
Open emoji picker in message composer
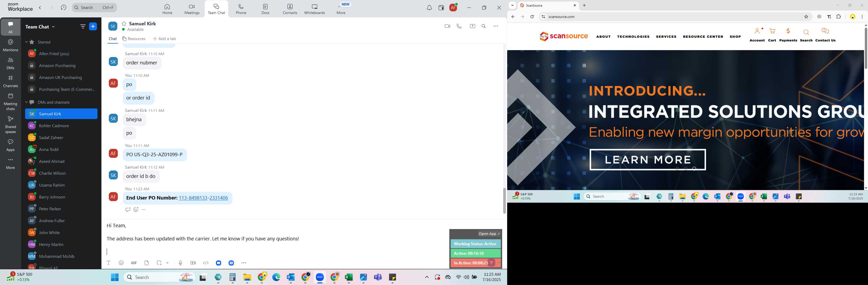121,263
